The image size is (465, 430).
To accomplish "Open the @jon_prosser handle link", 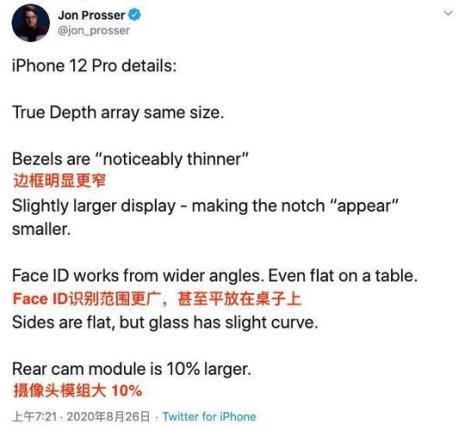I will click(x=94, y=31).
